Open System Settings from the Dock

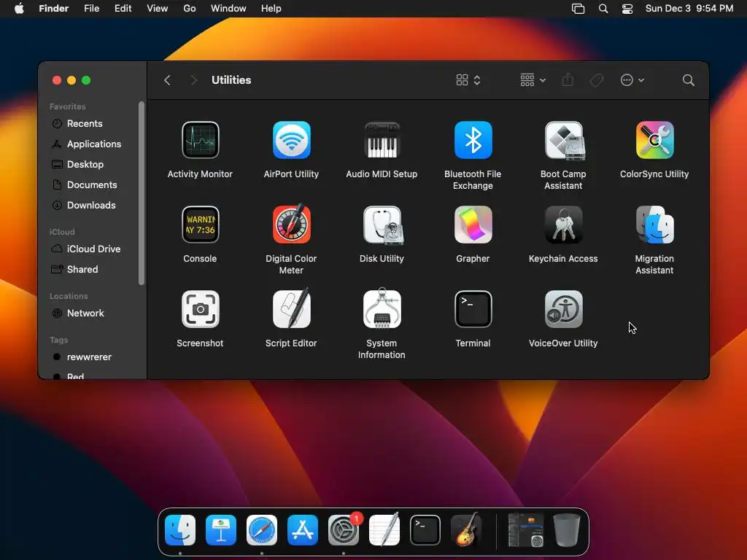pyautogui.click(x=344, y=530)
